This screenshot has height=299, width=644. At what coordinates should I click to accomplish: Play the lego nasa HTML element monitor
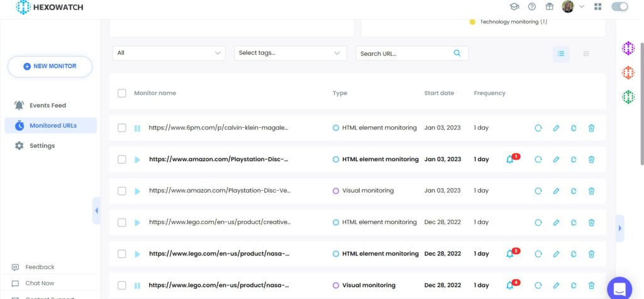pos(137,254)
